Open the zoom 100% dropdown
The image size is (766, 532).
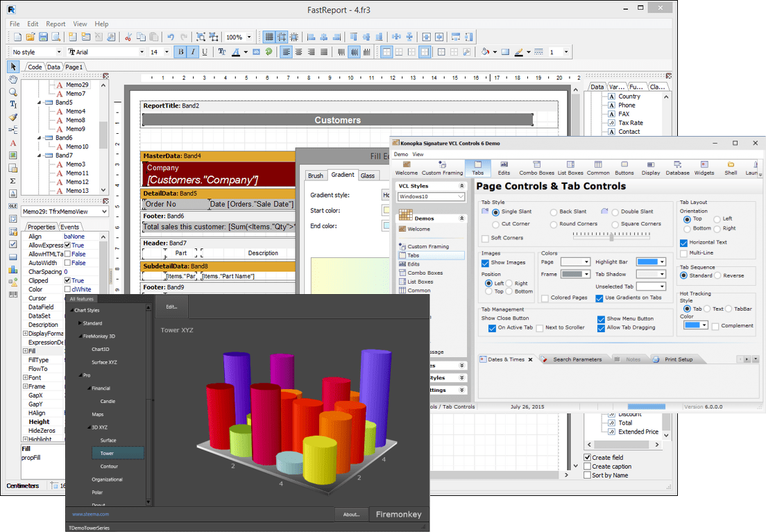pos(250,37)
